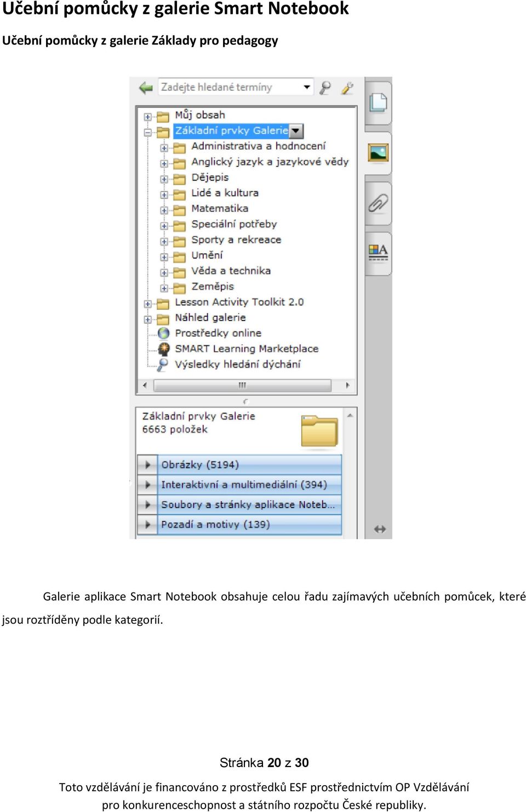Image resolution: width=526 pixels, height=812 pixels.
Task: Select the Lidé a kultura category
Action: [x=225, y=193]
